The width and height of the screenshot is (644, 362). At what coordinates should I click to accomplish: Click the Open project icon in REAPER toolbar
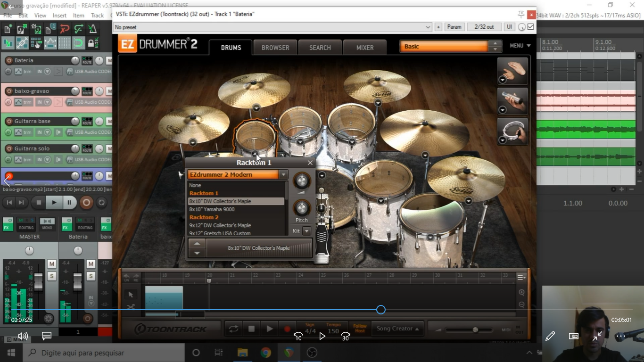click(x=22, y=29)
